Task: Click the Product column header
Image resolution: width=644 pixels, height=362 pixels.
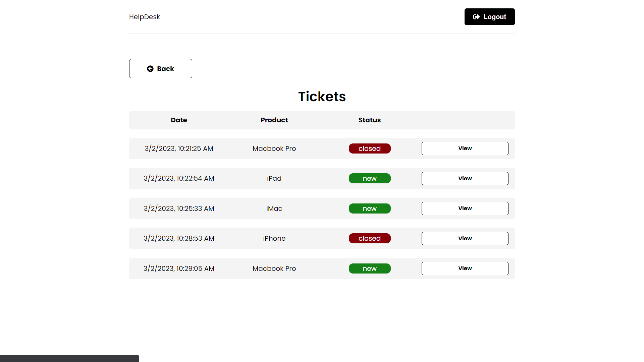Action: pyautogui.click(x=274, y=120)
